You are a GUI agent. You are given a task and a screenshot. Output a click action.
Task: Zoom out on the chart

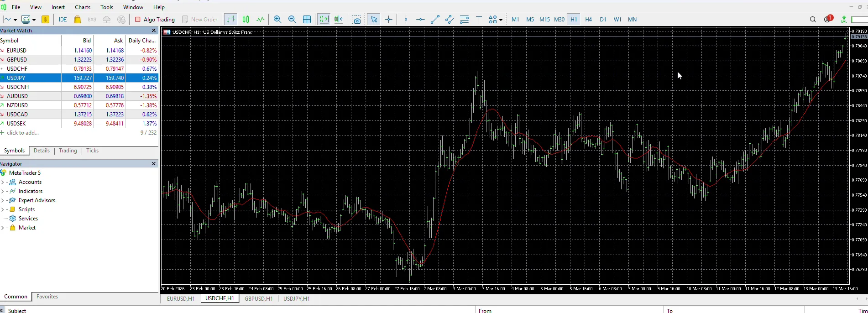(292, 20)
